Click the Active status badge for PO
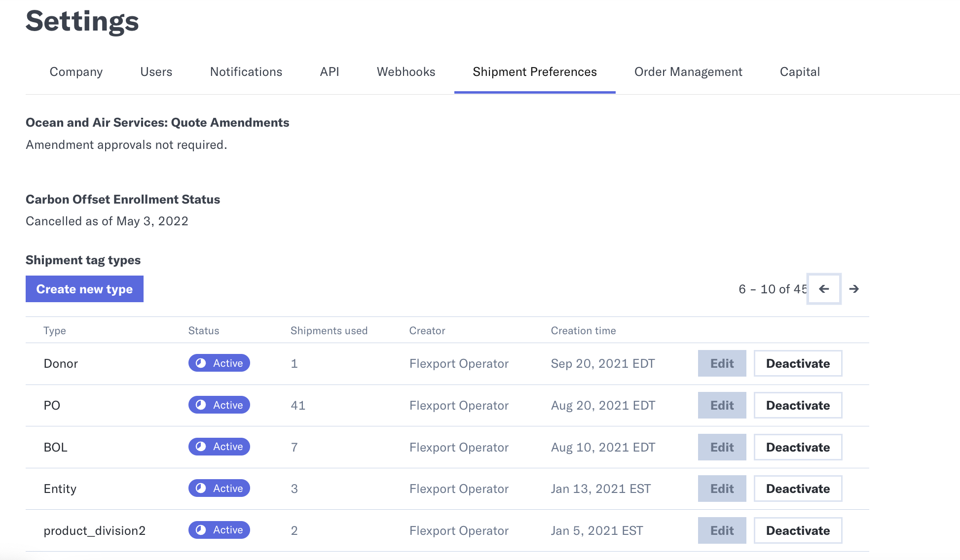The height and width of the screenshot is (560, 960). tap(219, 405)
